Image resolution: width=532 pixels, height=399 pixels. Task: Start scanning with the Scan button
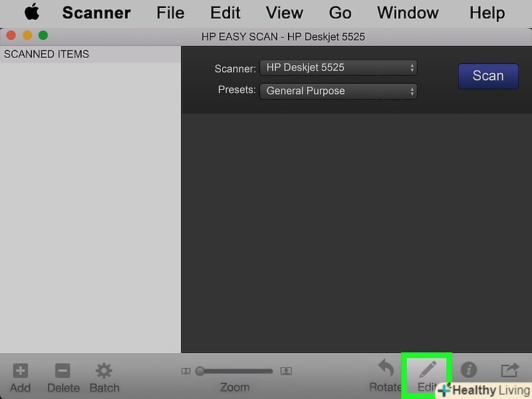[488, 76]
